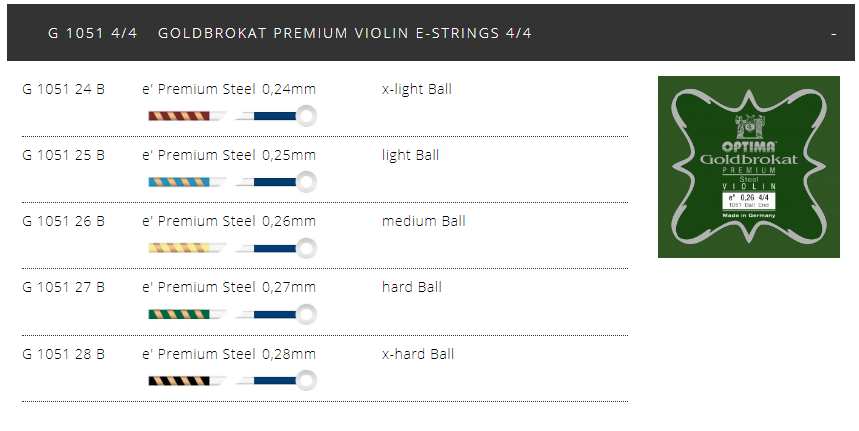Click the 'x-hard Ball' tension label
Screen dimensions: 859x431
[418, 354]
